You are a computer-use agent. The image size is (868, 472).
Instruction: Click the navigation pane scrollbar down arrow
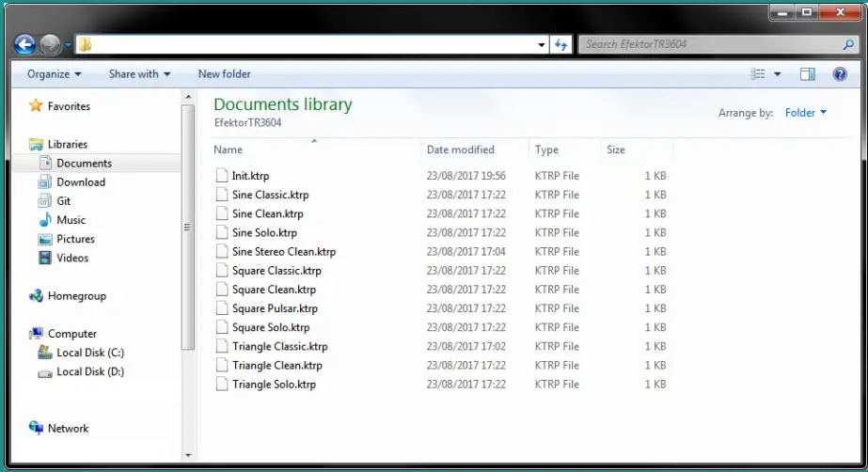[188, 454]
